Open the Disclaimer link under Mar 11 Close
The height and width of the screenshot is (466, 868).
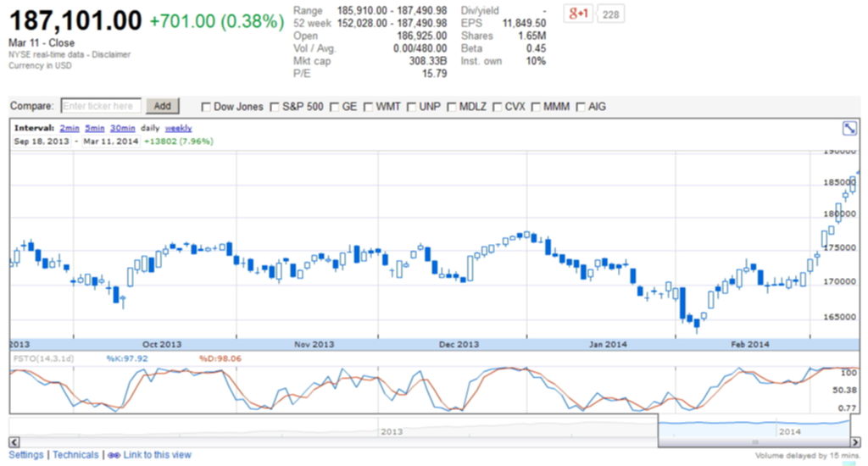click(x=111, y=54)
